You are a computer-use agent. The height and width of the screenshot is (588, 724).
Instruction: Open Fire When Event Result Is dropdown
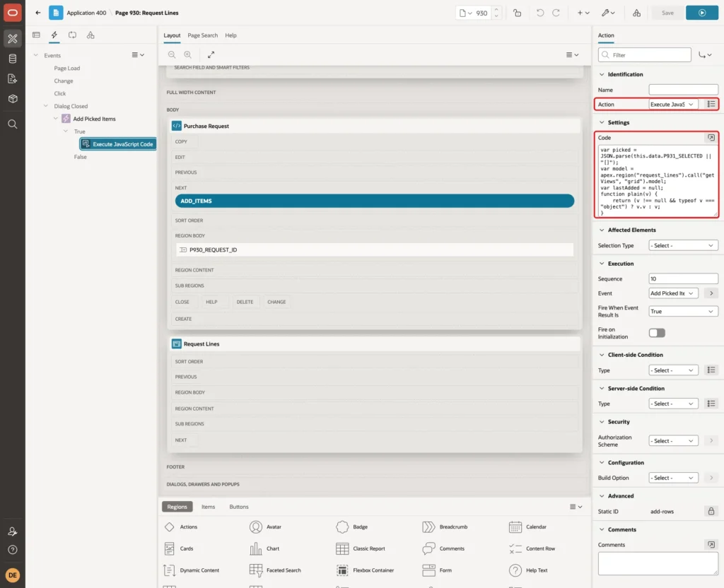pyautogui.click(x=683, y=312)
